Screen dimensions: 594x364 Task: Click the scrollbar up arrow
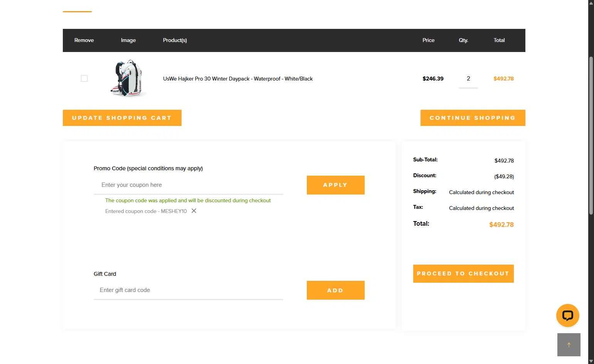591,3
